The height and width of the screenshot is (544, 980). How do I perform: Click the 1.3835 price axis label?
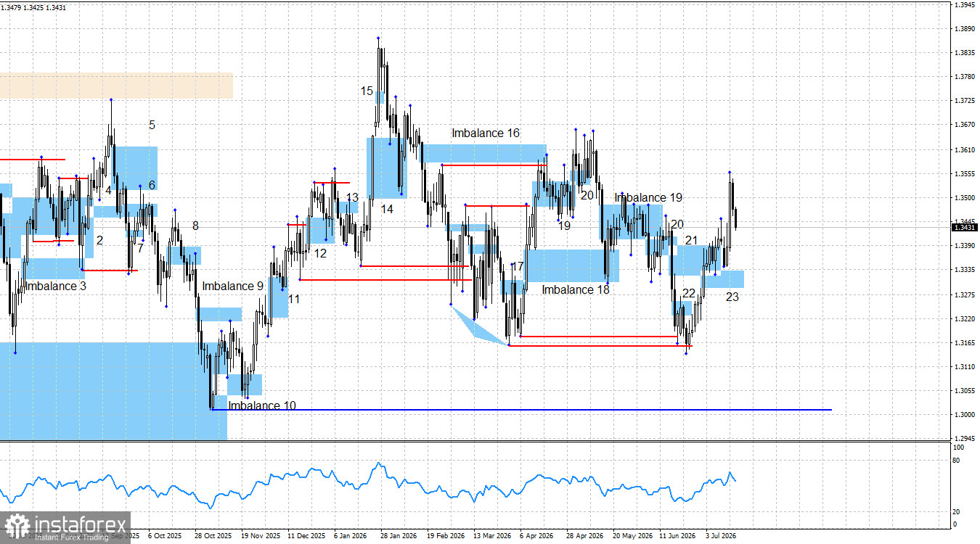[965, 53]
